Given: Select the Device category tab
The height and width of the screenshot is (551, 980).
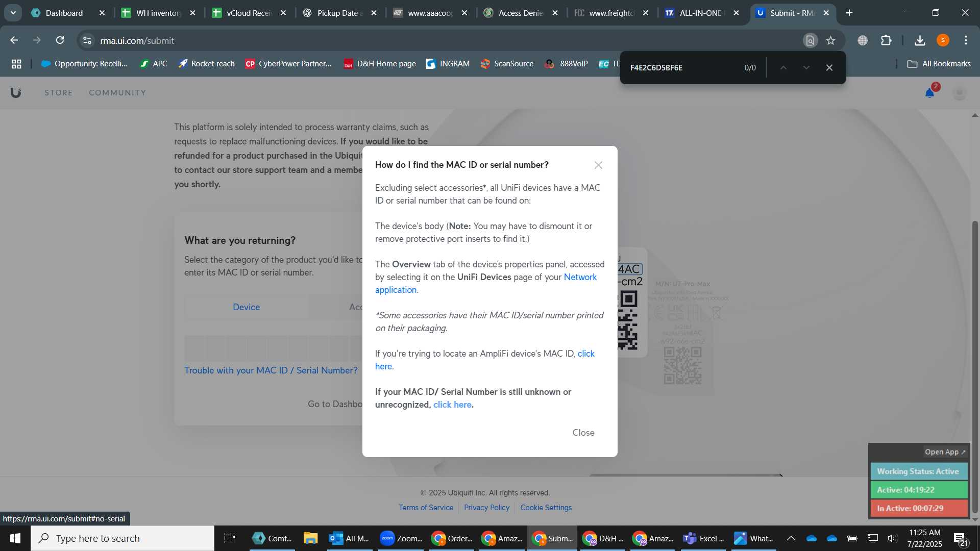Looking at the screenshot, I should [246, 307].
